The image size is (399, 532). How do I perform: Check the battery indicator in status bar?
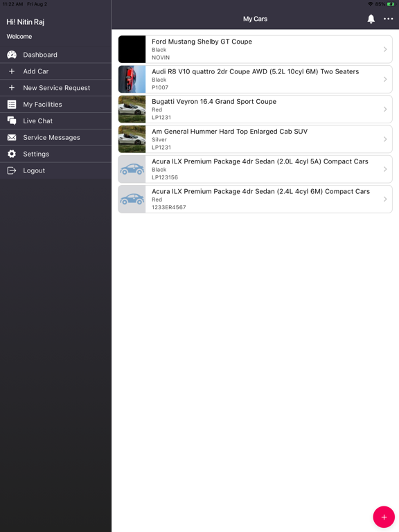390,4
